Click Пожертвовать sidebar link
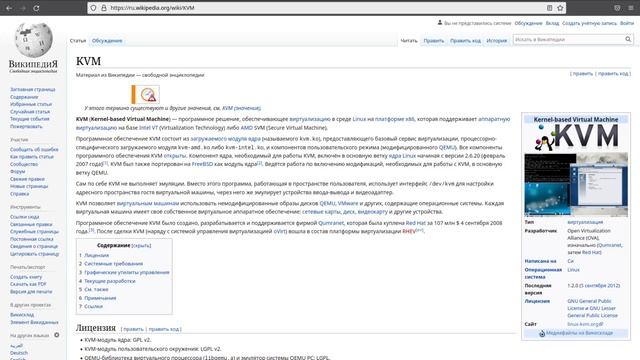The height and width of the screenshot is (360, 640). click(x=26, y=127)
